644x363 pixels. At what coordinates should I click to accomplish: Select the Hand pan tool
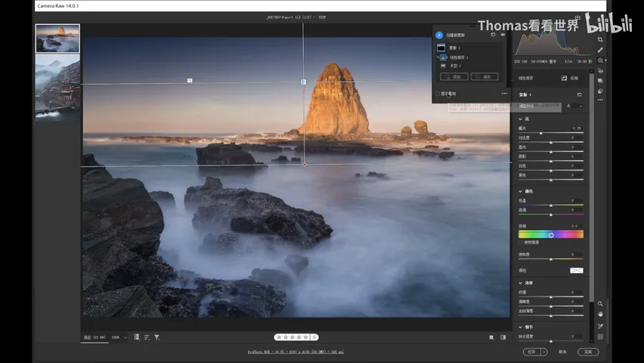click(x=600, y=314)
